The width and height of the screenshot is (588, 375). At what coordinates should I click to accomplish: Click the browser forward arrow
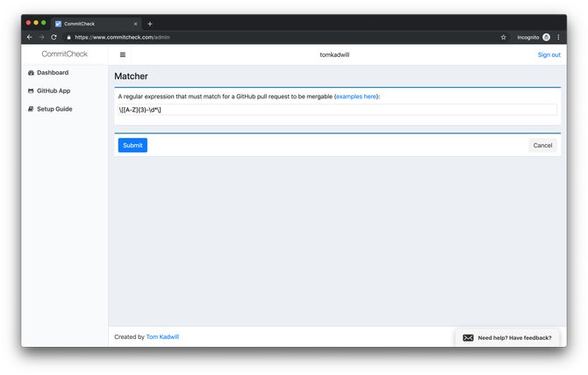(41, 37)
